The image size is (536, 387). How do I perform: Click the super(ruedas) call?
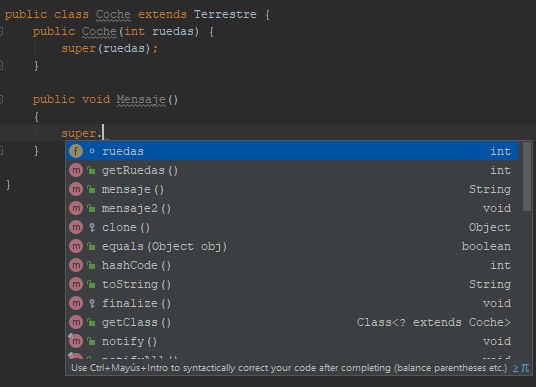click(x=109, y=48)
